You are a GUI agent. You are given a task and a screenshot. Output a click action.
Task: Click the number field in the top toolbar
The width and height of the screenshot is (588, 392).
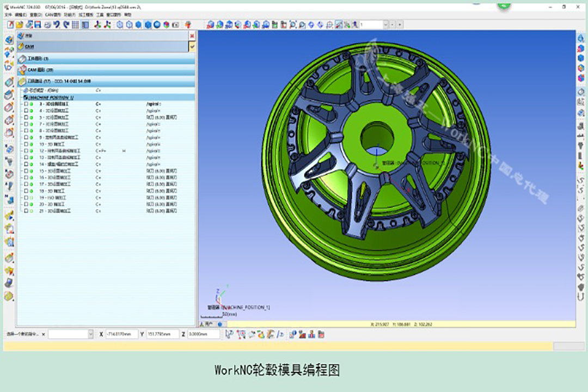[372, 24]
